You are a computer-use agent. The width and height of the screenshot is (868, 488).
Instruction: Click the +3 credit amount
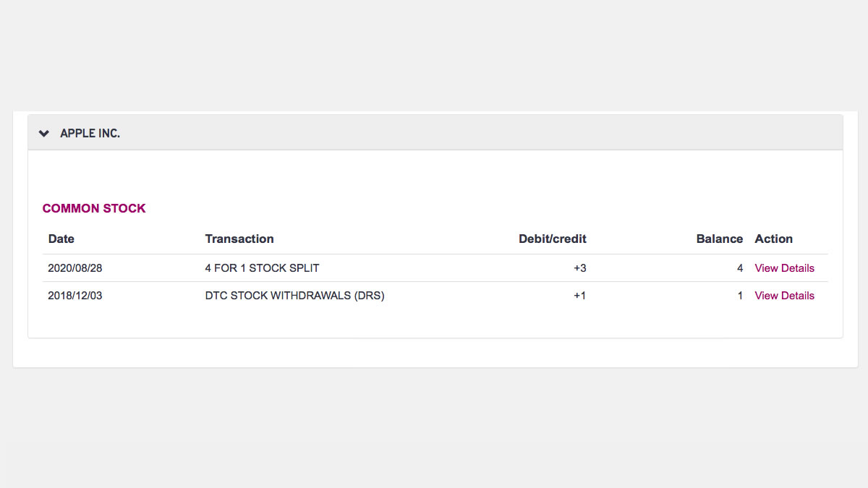[x=580, y=268]
